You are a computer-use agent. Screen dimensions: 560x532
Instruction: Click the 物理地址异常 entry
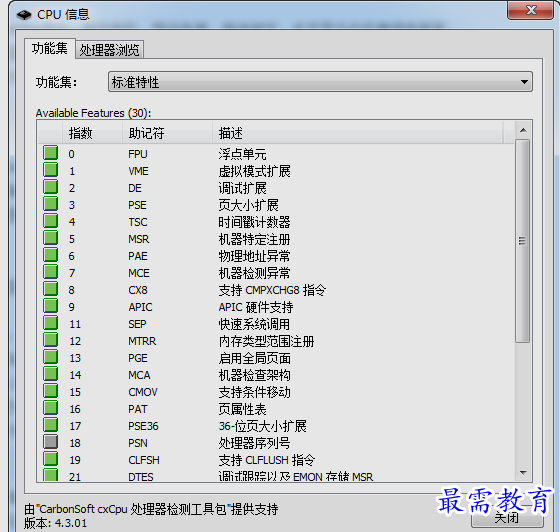pos(254,256)
